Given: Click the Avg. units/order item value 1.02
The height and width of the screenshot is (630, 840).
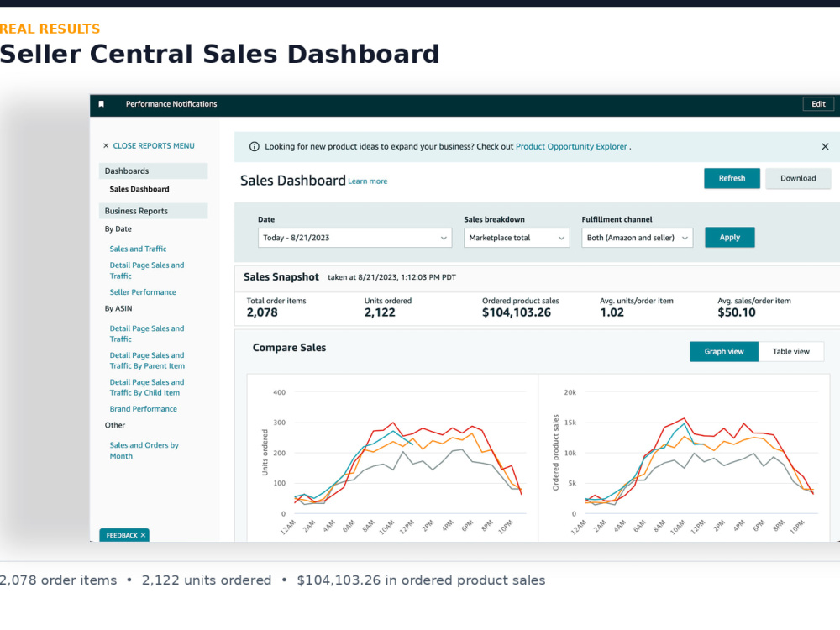Looking at the screenshot, I should 612,312.
